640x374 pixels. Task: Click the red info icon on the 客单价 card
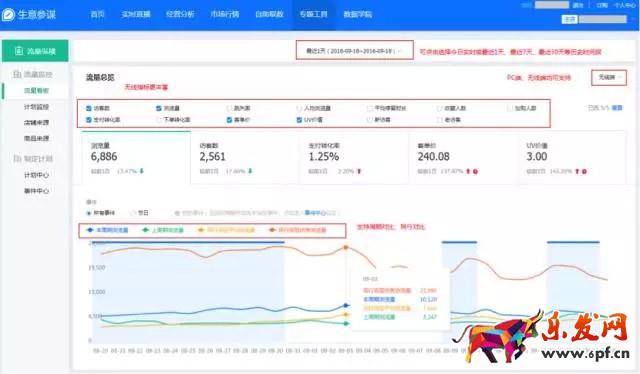point(476,171)
